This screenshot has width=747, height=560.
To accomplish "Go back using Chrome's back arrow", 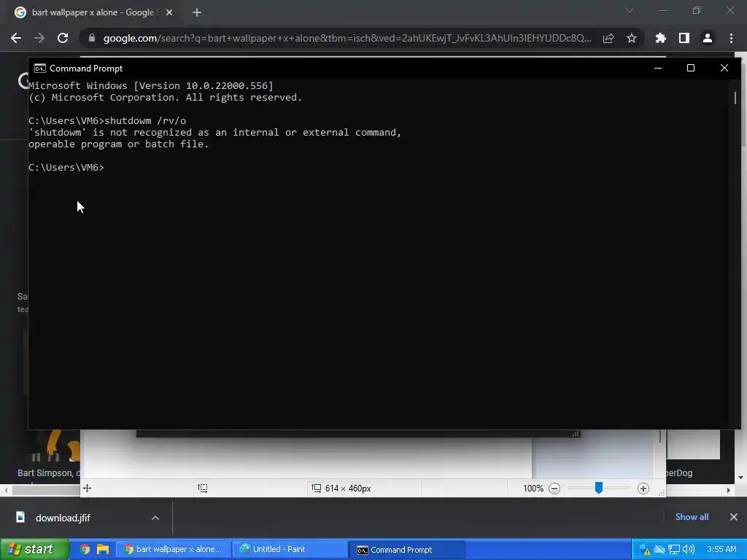I will [x=16, y=38].
